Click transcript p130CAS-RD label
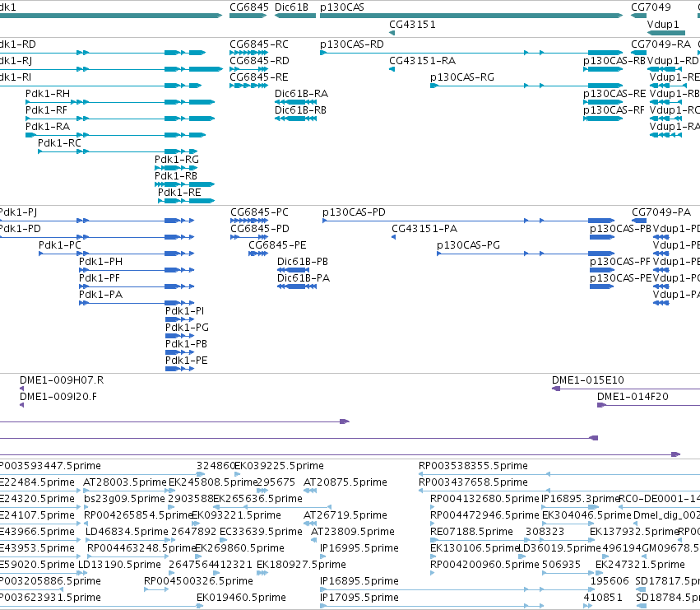 352,44
